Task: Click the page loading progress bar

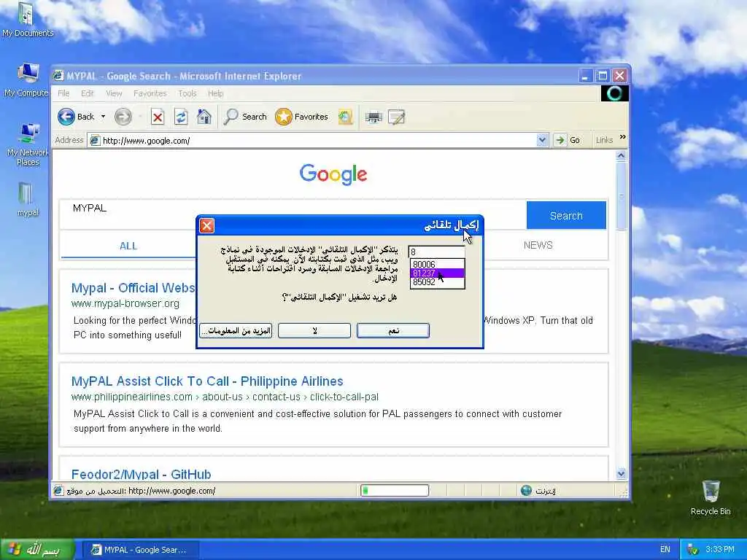Action: pos(395,491)
